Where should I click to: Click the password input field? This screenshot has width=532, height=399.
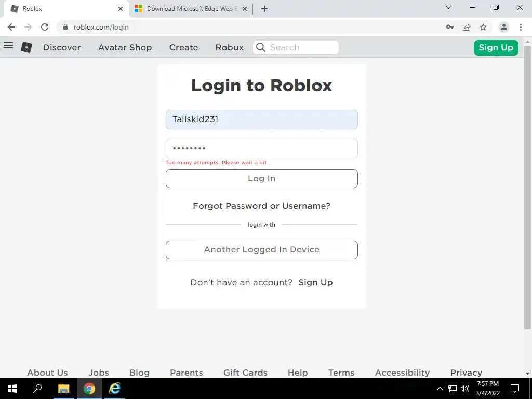point(262,149)
